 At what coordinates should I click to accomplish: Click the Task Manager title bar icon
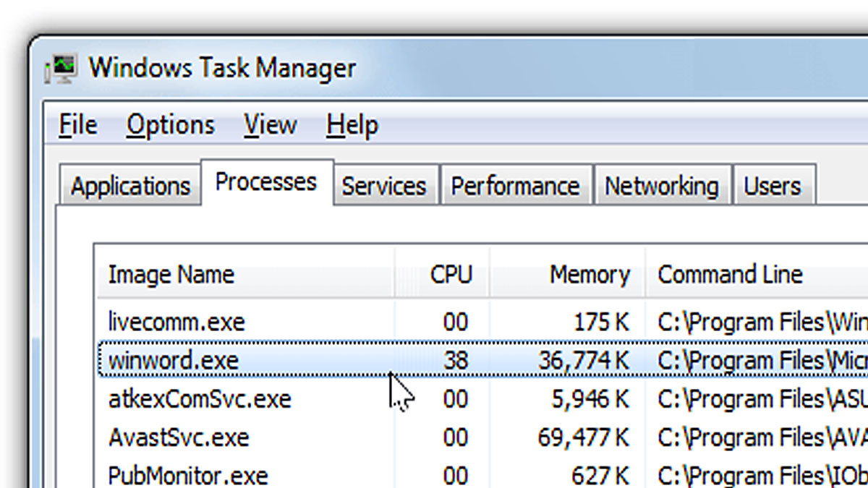coord(61,69)
